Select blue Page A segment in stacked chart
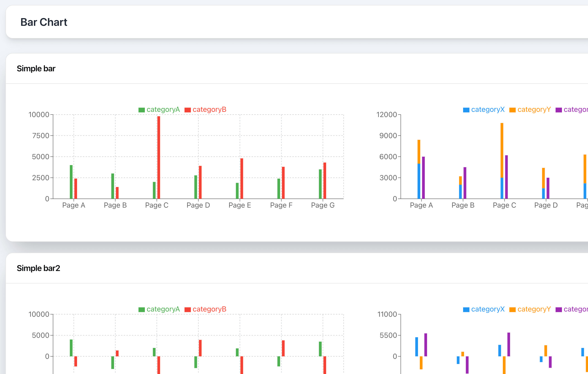 419,181
